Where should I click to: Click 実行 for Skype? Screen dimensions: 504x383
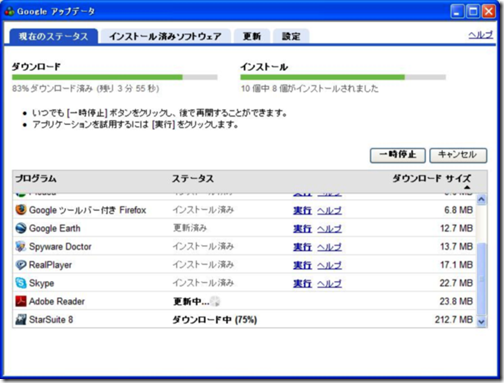point(302,284)
